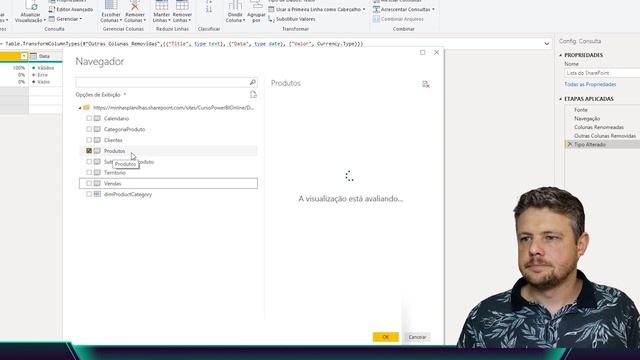
Task: Select the CategoriaProduto list item
Action: [x=124, y=129]
